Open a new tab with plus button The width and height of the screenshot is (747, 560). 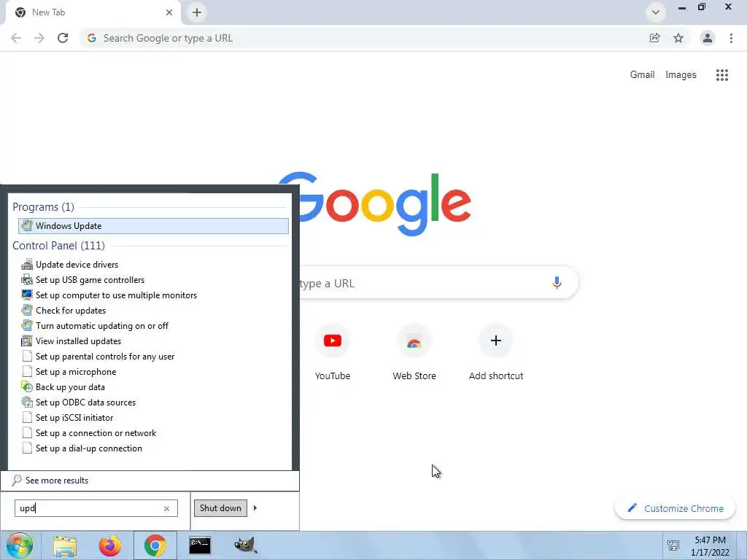point(197,12)
